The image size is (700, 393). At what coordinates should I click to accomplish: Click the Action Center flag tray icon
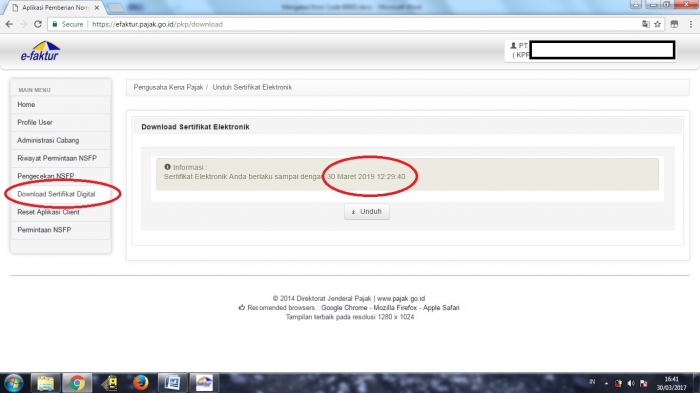643,383
